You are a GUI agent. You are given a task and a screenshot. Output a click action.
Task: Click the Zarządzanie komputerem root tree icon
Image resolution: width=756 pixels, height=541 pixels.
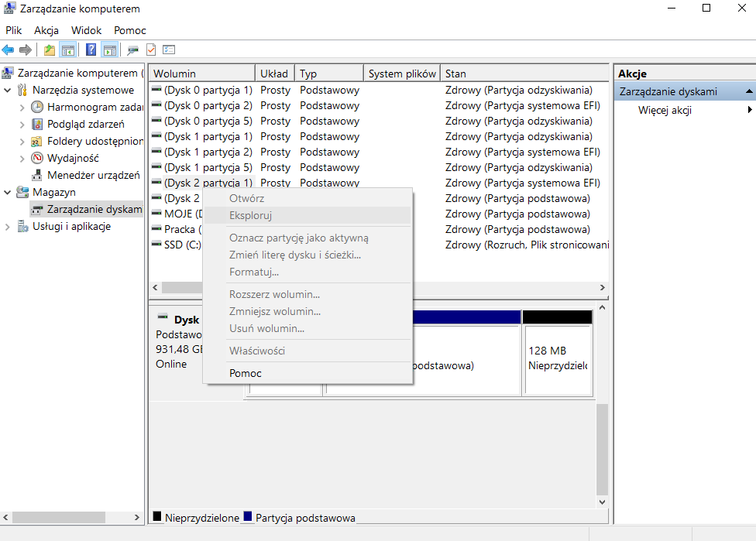(8, 73)
